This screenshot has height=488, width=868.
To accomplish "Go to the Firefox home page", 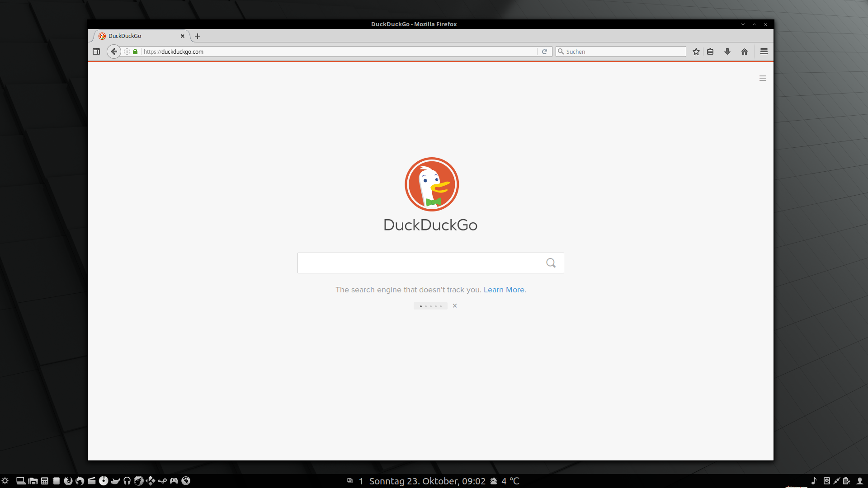I will (745, 52).
